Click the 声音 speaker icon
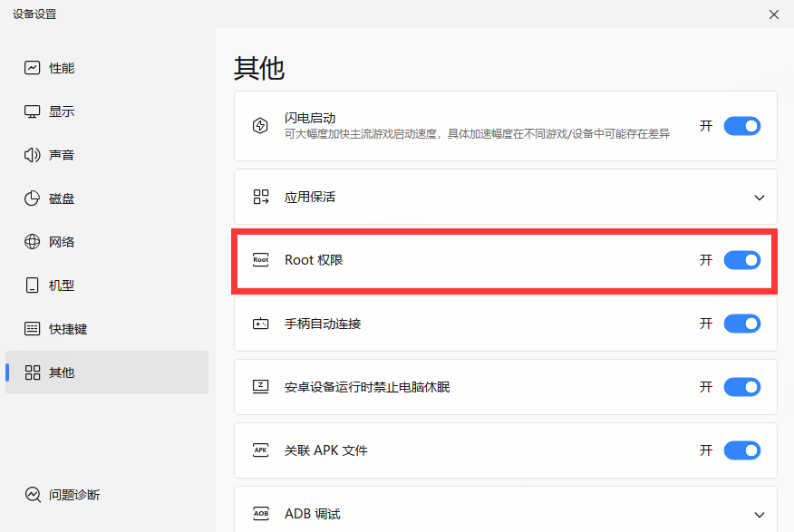This screenshot has width=794, height=532. (33, 155)
